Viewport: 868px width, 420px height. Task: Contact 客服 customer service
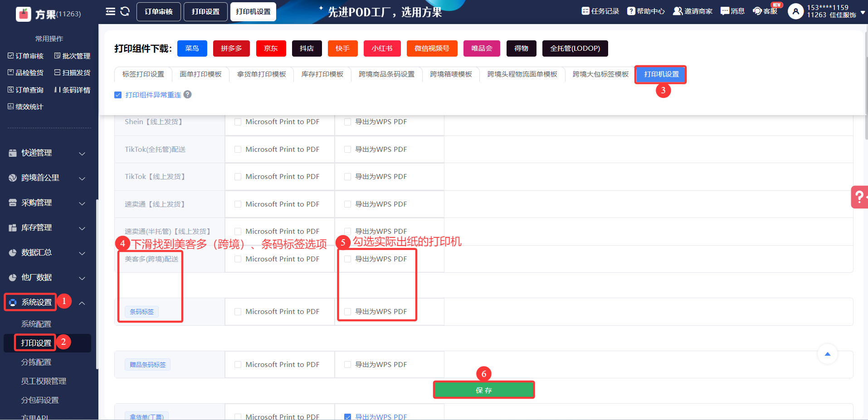click(x=765, y=11)
